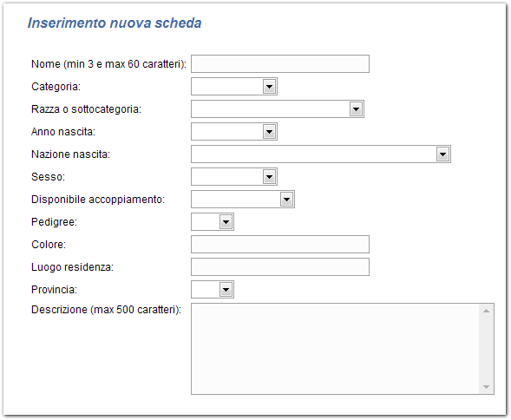
Task: Open the Categoria dropdown
Action: [x=269, y=87]
